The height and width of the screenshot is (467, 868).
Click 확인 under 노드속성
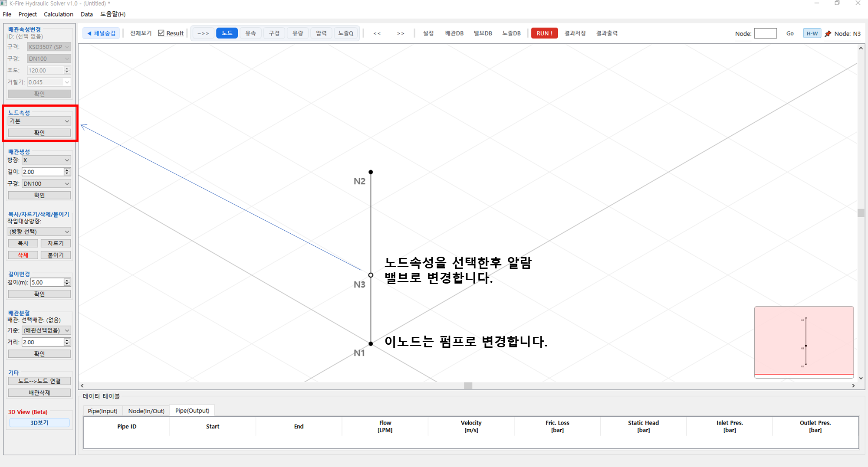point(39,133)
